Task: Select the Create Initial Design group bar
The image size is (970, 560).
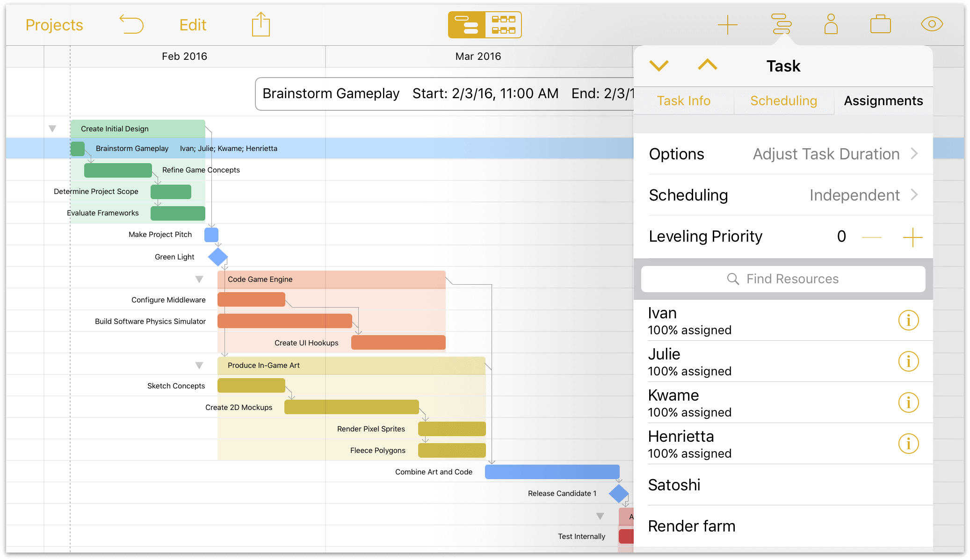Action: 138,129
